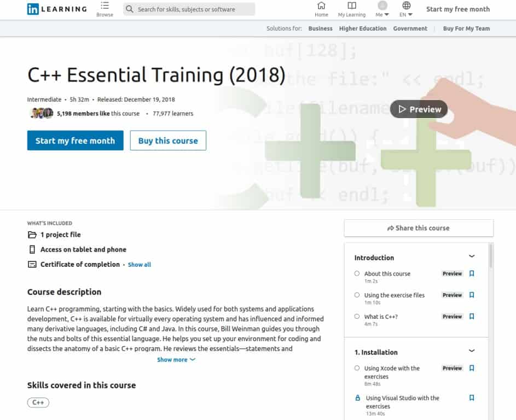The height and width of the screenshot is (420, 516).
Task: Click Buy this course button
Action: [x=168, y=141]
